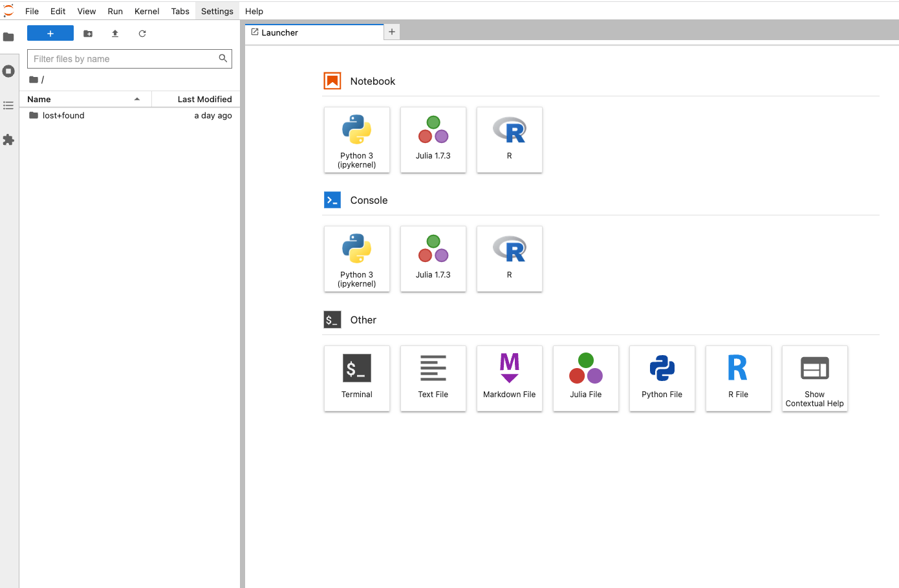Screen dimensions: 899x588
Task: Open the Kernel menu
Action: point(147,11)
